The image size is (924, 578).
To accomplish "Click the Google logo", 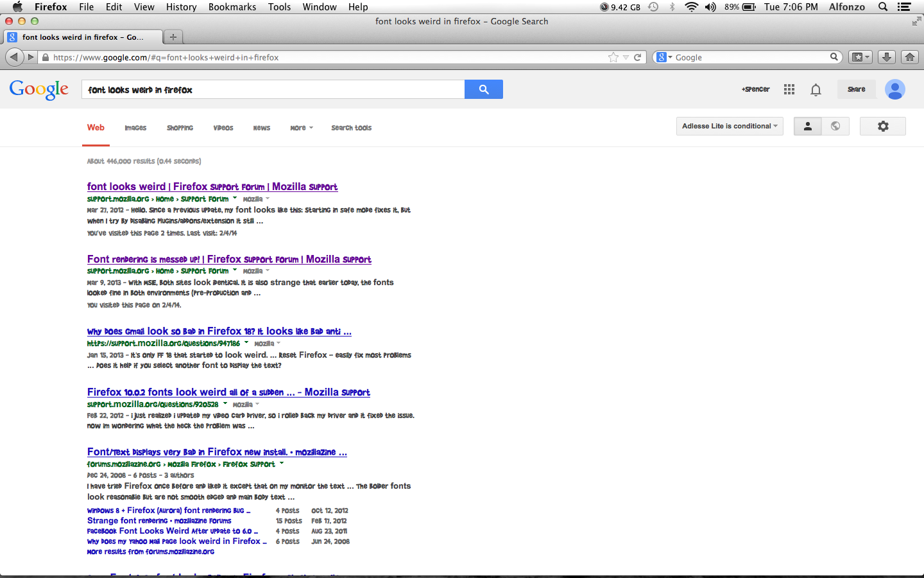I will (x=39, y=90).
